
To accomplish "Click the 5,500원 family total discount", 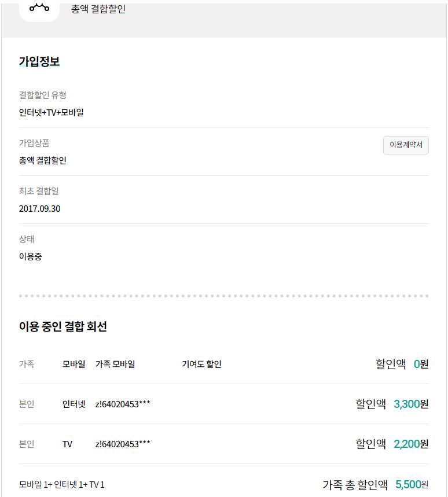I will point(412,484).
